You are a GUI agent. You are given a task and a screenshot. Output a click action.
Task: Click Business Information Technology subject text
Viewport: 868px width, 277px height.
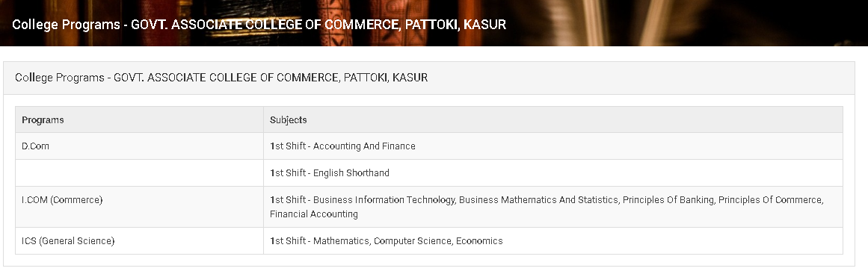pos(384,199)
